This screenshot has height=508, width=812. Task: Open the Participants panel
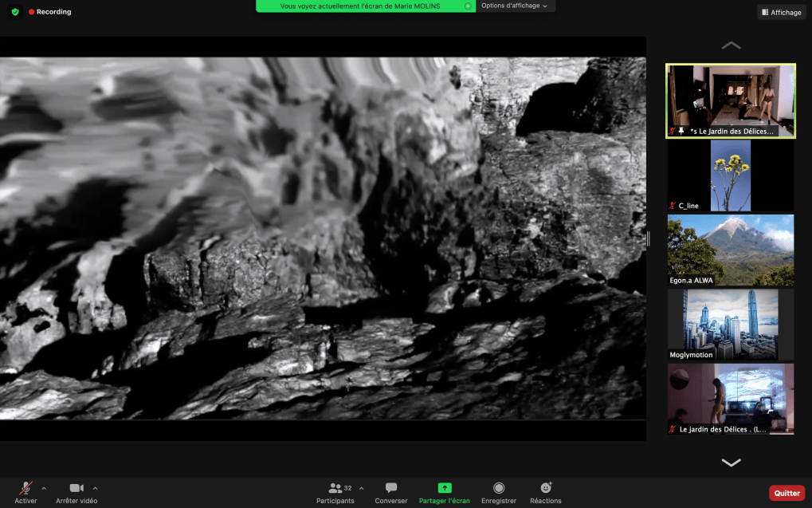335,488
